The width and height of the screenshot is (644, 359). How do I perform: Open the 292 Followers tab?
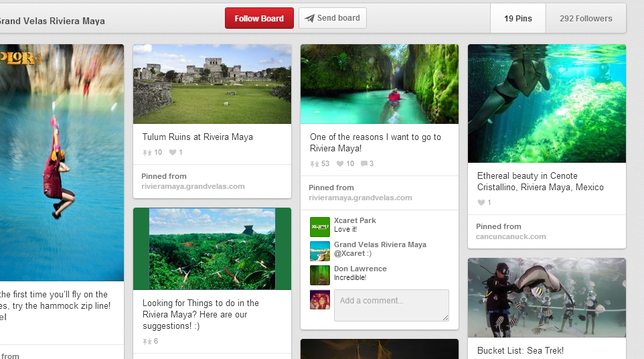tap(586, 19)
